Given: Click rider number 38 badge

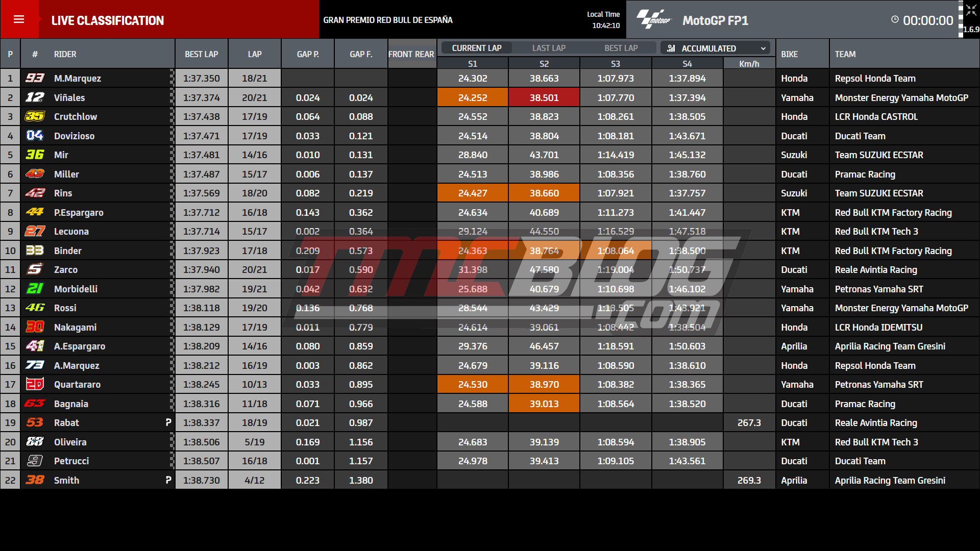Looking at the screenshot, I should point(35,480).
